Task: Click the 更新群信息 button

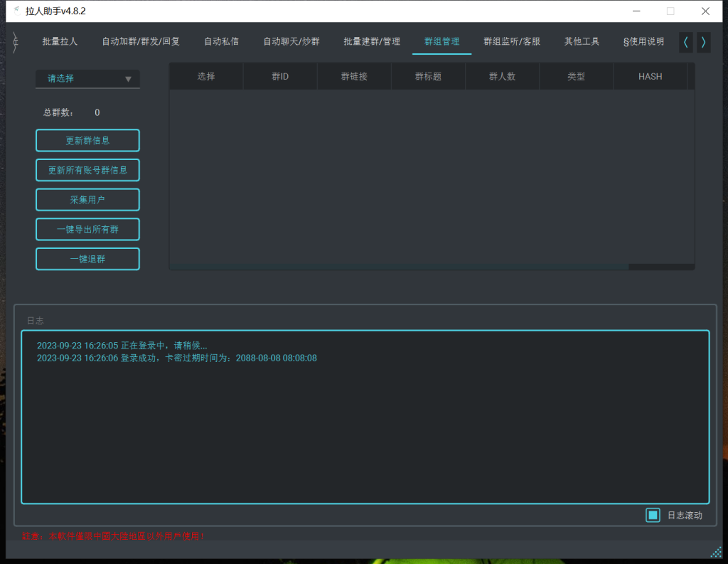Action: click(x=87, y=140)
